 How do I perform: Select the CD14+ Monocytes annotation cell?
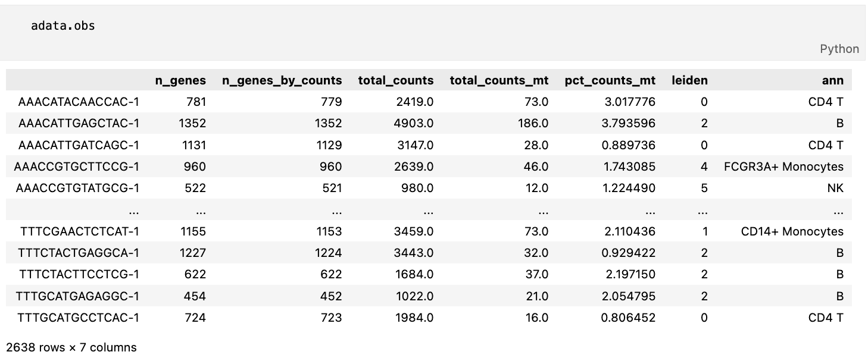(792, 231)
